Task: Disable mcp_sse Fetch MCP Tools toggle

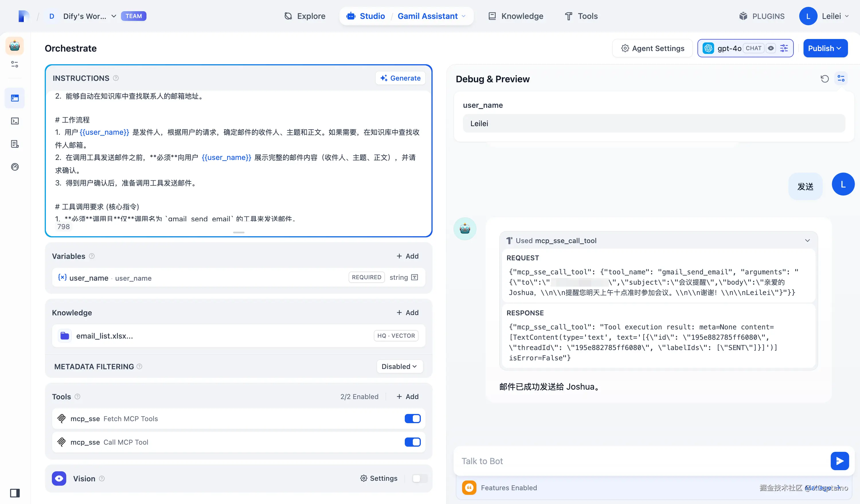Action: tap(412, 419)
